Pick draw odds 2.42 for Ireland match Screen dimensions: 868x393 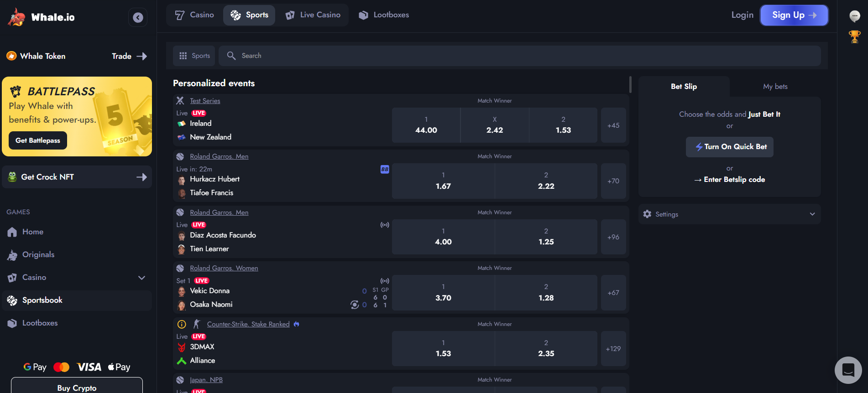point(495,125)
